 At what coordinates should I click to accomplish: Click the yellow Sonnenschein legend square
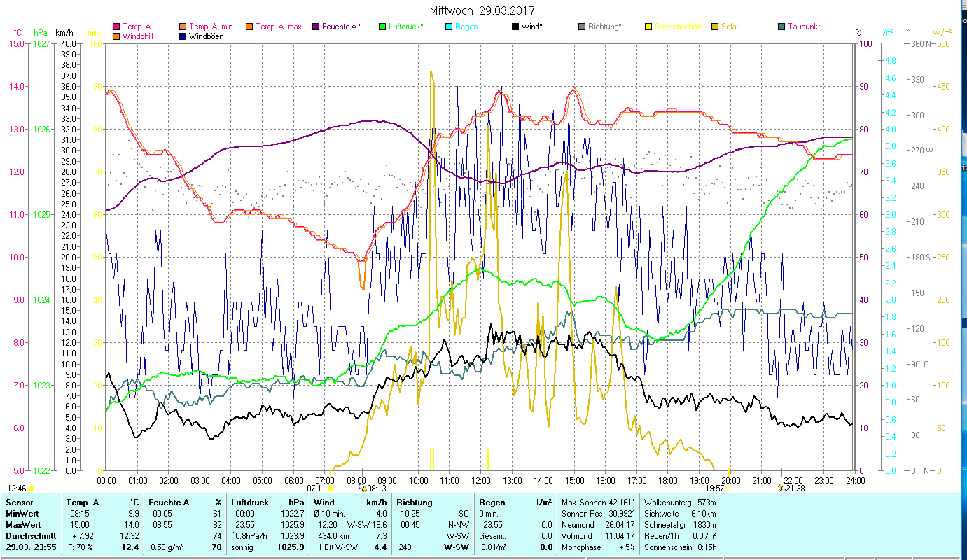point(648,27)
